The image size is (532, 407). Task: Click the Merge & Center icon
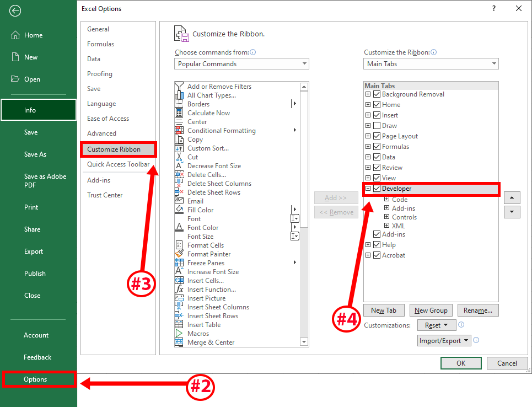tap(179, 342)
